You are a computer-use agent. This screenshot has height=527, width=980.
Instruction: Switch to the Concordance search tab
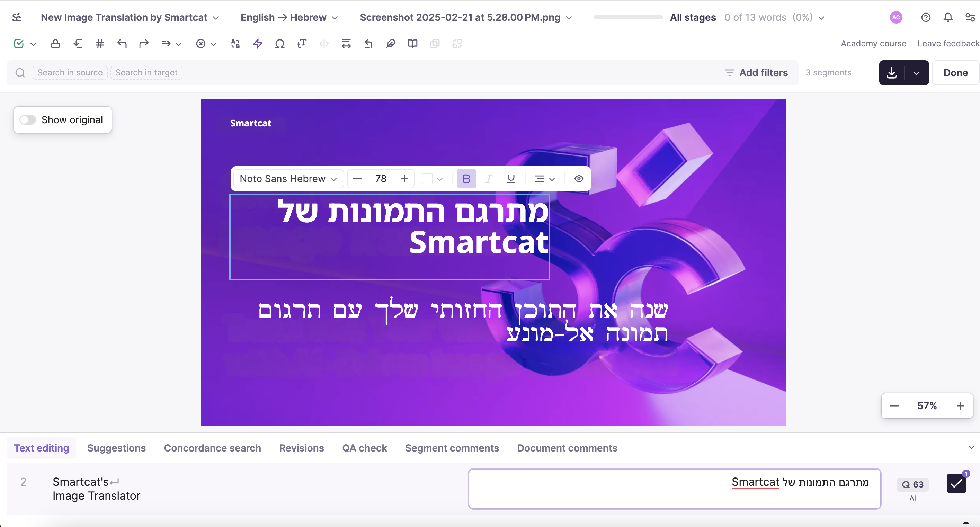[x=212, y=448]
